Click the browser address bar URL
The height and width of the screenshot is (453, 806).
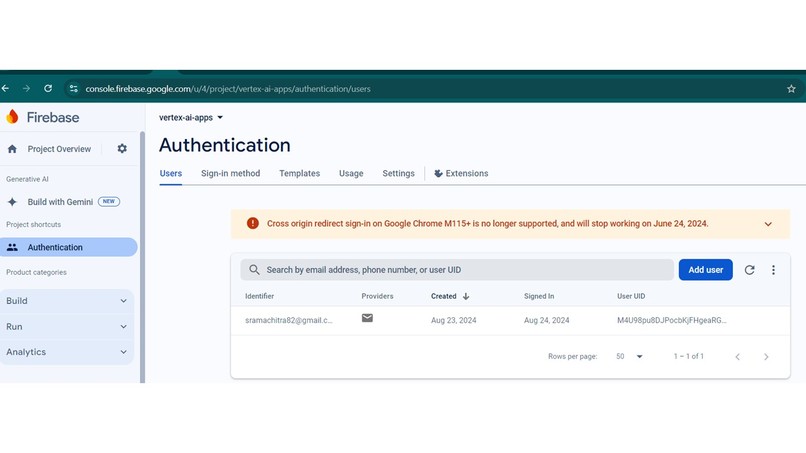click(x=228, y=89)
